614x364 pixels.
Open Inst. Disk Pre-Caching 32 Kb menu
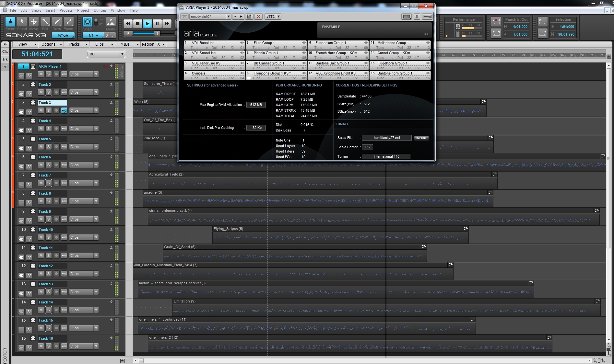pos(256,128)
